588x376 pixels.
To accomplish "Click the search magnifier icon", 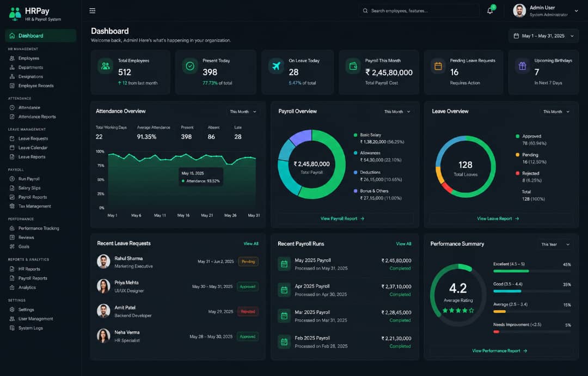I will point(365,11).
